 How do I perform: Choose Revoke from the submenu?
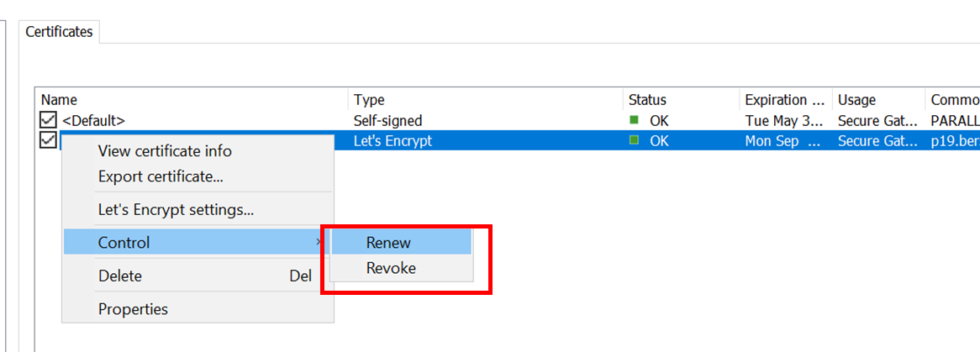point(401,268)
